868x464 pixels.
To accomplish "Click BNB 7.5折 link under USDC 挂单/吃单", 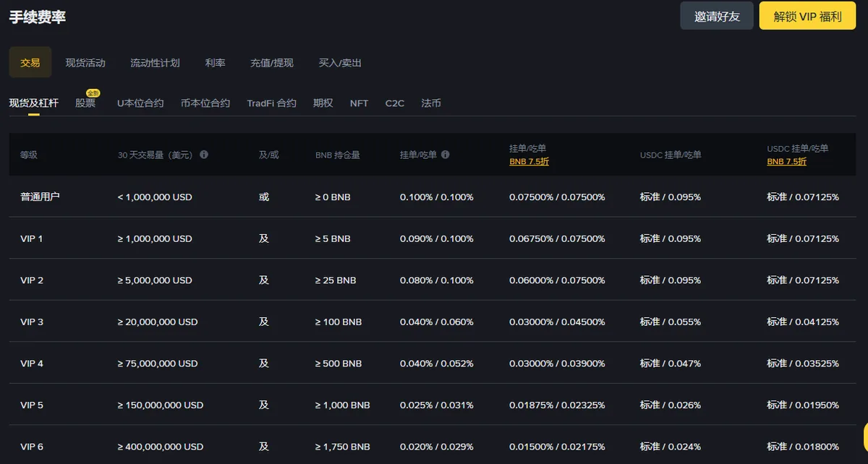I will click(786, 162).
